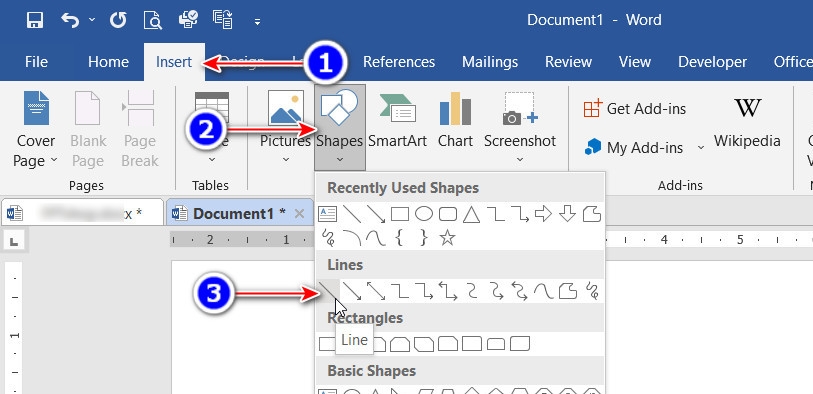The image size is (813, 394).
Task: Pick the oval shape in recently used shapes
Action: click(424, 214)
